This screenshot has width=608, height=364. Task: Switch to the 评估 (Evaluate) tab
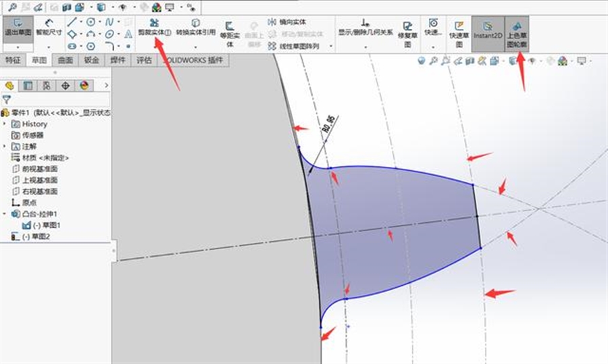click(144, 60)
